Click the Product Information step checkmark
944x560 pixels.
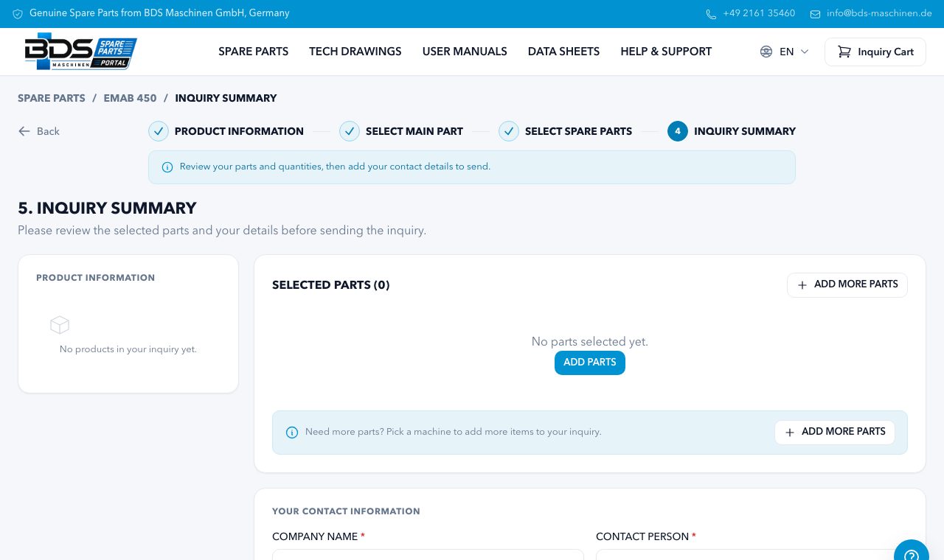(159, 131)
